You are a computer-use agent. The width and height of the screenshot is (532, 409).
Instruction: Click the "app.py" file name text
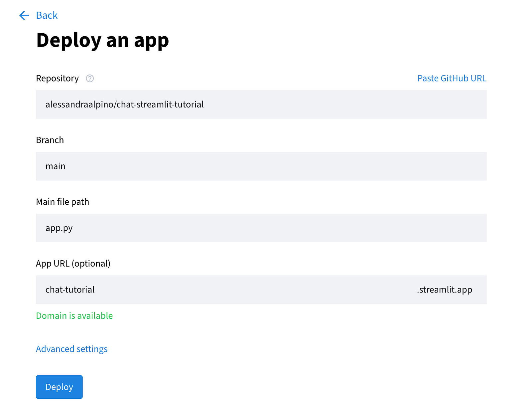59,228
